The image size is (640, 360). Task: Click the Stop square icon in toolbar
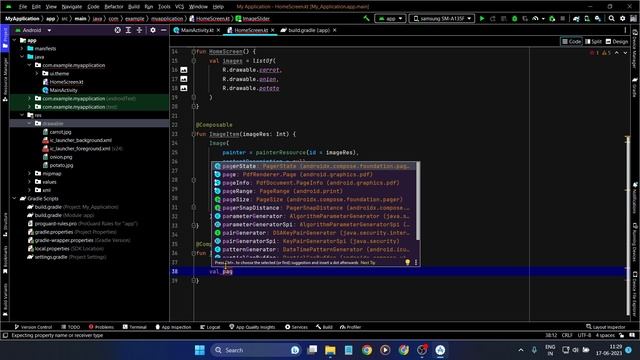562,18
